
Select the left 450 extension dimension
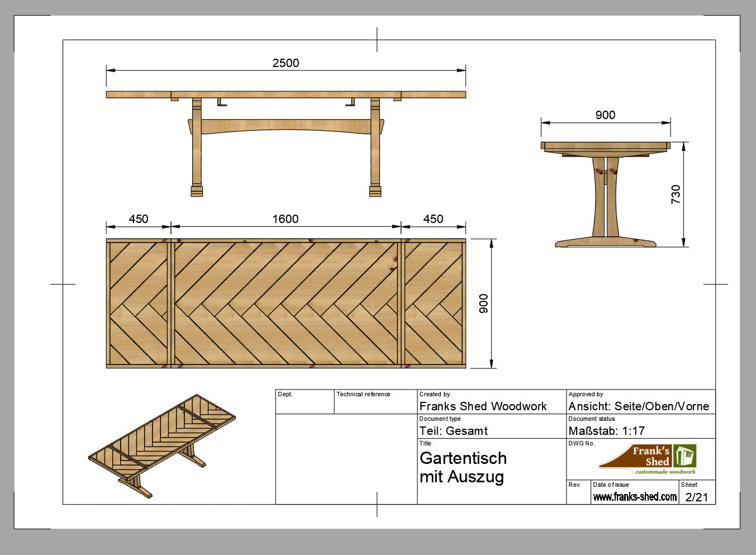tap(139, 219)
